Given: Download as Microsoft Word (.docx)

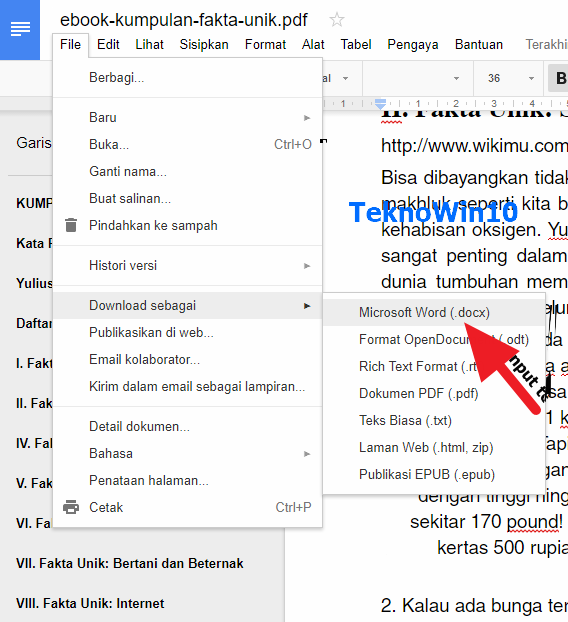Looking at the screenshot, I should point(434,313).
